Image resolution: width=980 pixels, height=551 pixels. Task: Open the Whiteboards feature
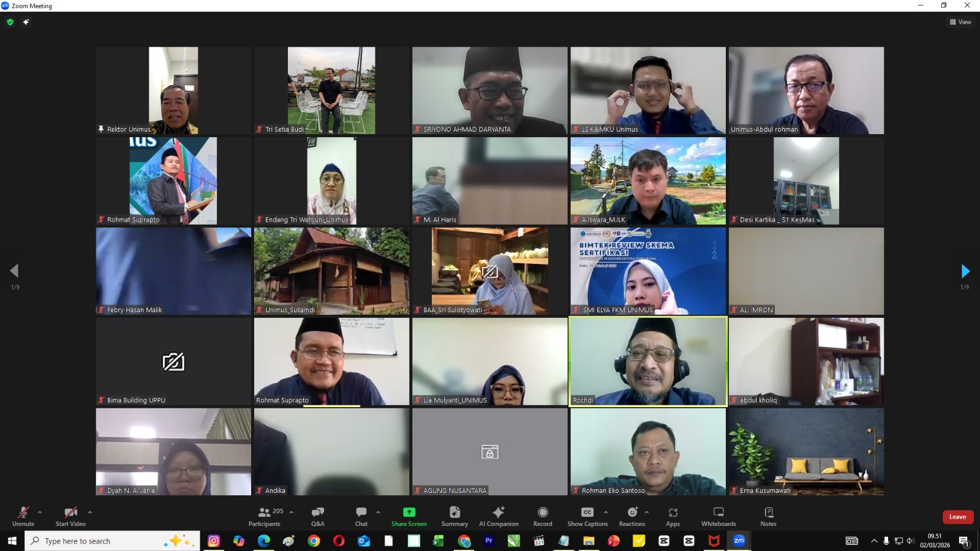pyautogui.click(x=717, y=516)
